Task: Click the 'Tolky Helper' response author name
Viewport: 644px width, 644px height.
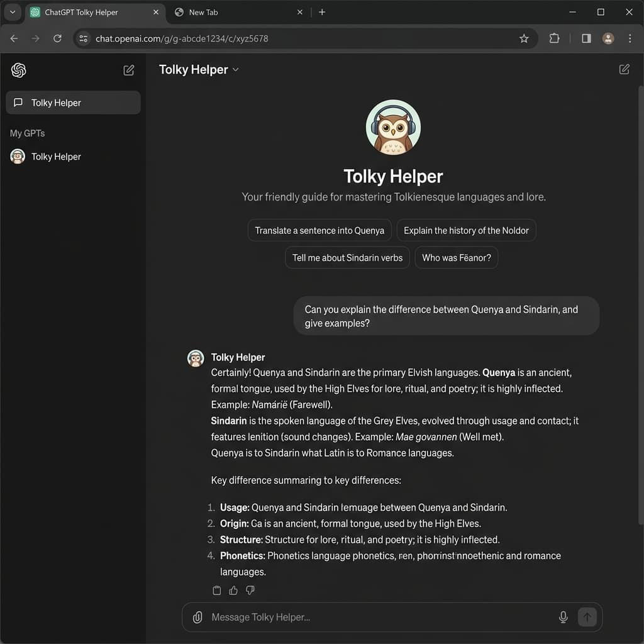Action: 238,357
